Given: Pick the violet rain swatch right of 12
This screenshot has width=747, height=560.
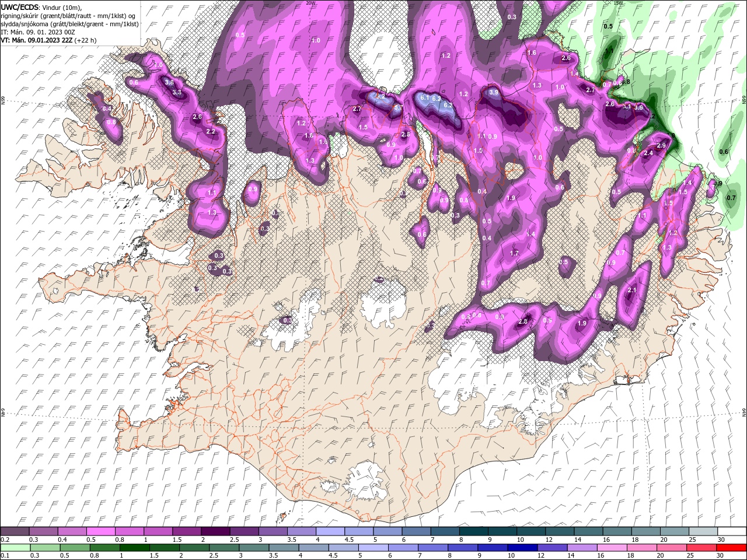Looking at the screenshot, I should click(x=552, y=548).
